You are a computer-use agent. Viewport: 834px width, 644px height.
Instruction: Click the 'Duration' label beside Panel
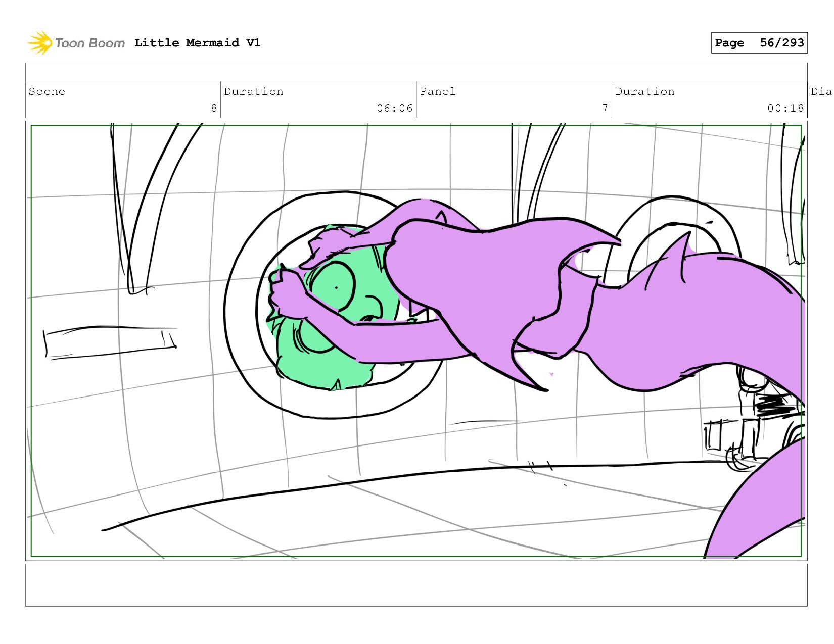point(645,91)
